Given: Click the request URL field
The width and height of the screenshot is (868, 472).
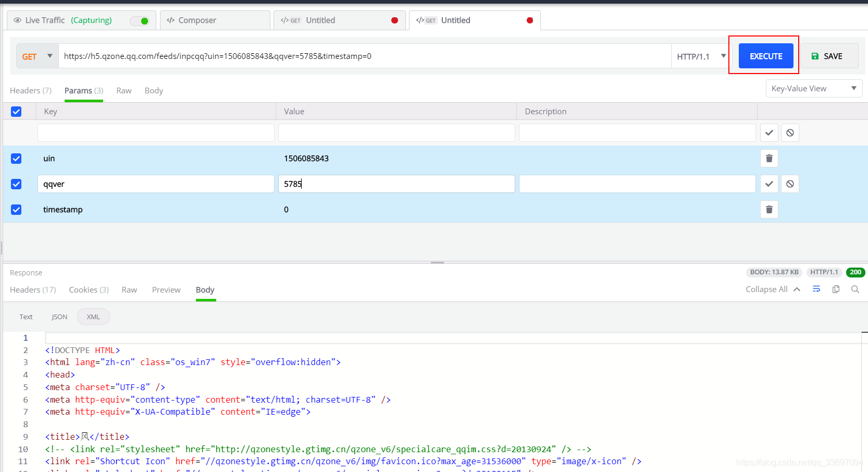Looking at the screenshot, I should click(365, 56).
